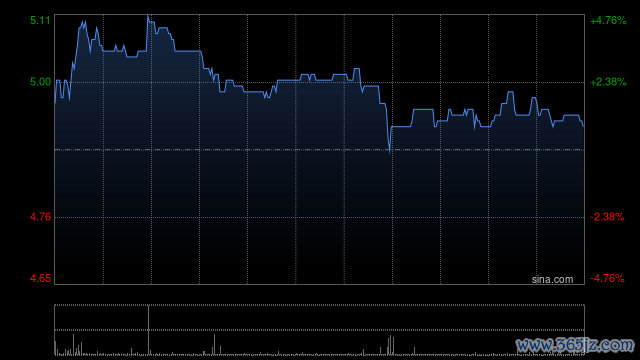Open the www.365jz.com watermark link
640x360 pixels.
pyautogui.click(x=576, y=345)
